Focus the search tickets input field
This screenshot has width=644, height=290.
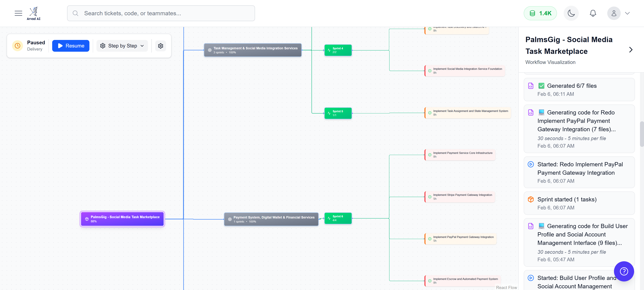point(161,13)
